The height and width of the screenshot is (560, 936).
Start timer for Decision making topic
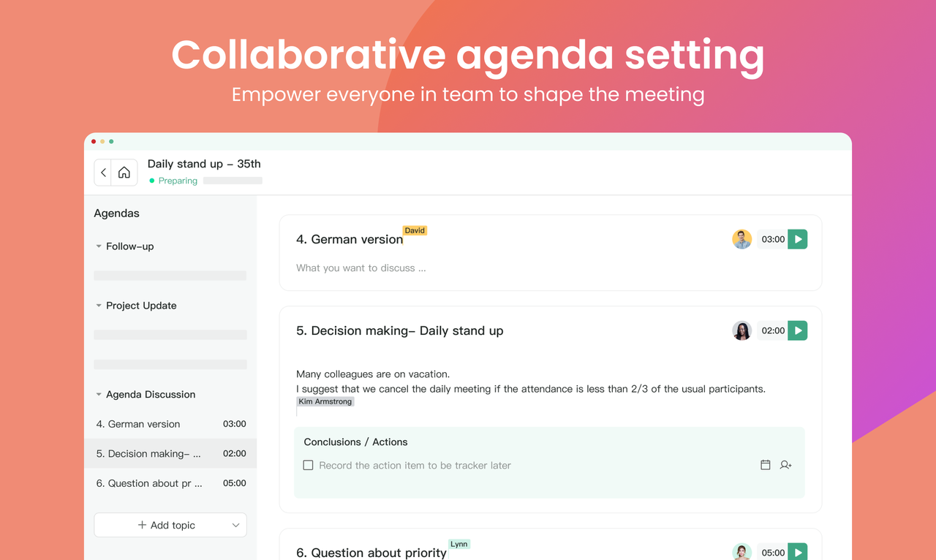click(798, 330)
